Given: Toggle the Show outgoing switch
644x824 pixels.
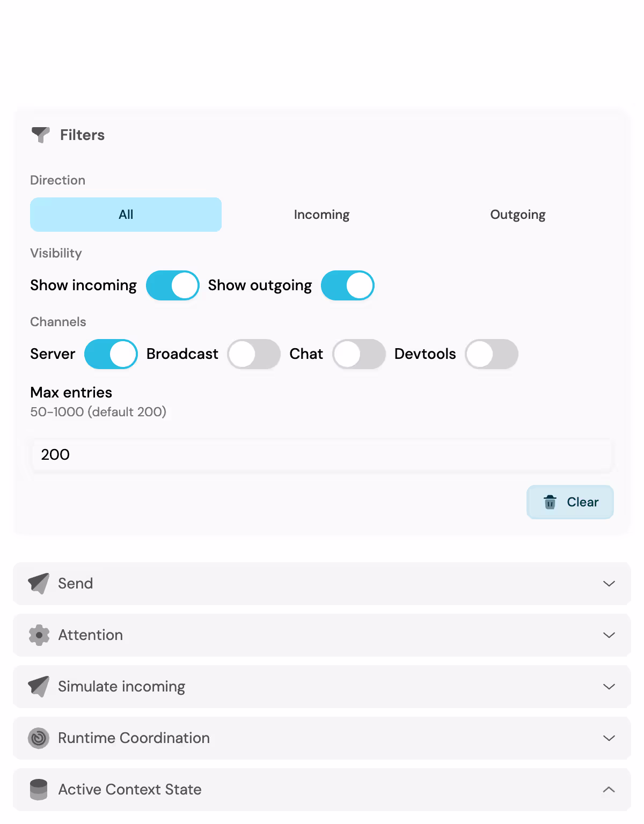Looking at the screenshot, I should [x=348, y=285].
